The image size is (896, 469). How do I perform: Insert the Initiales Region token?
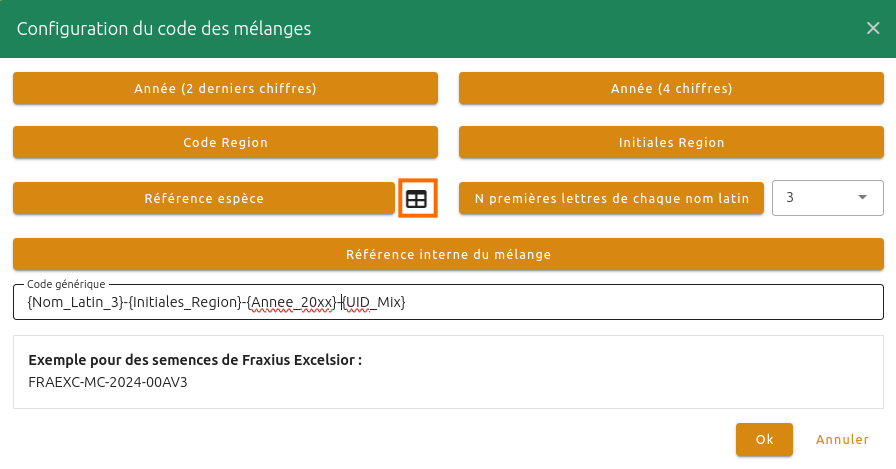(671, 143)
